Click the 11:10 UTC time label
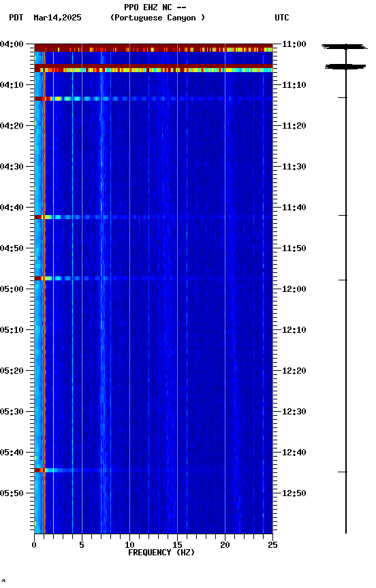This screenshot has width=376, height=588. tap(294, 85)
